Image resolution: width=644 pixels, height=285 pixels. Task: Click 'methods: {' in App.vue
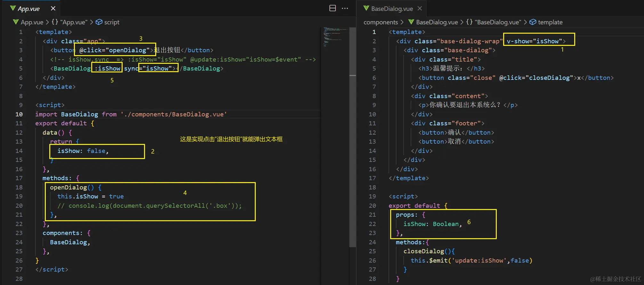pos(61,178)
